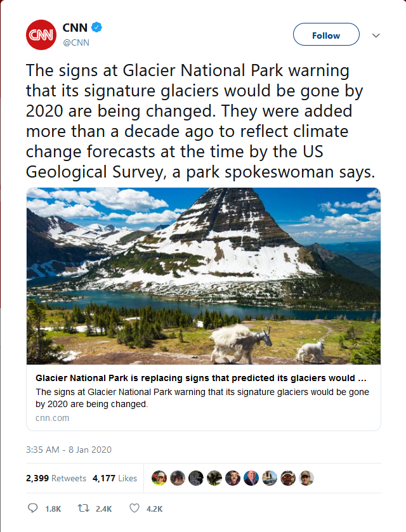Open the Glacier National Park mountain goat image
406x532 pixels.
[x=203, y=276]
